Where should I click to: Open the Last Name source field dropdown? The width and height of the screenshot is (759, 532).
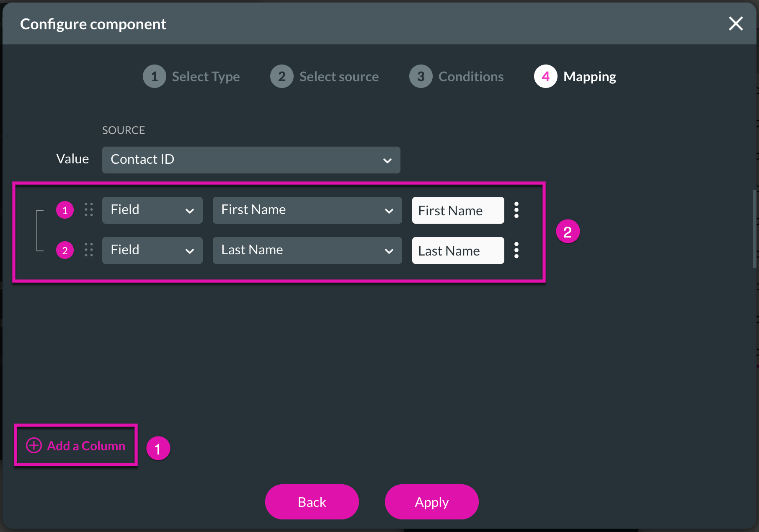[x=307, y=251]
